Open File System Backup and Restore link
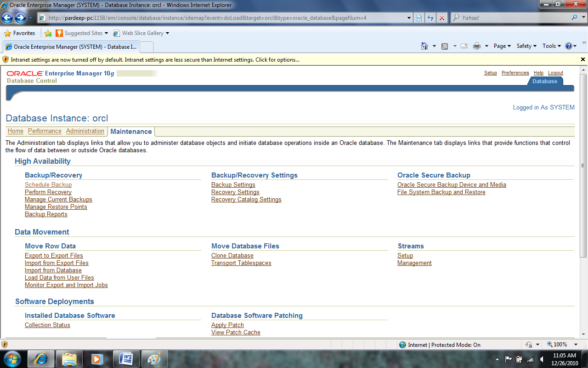 (441, 192)
